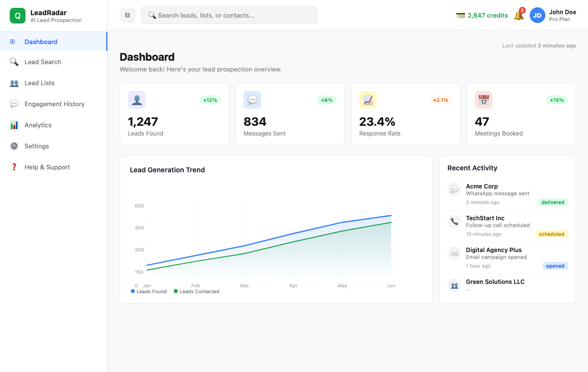The width and height of the screenshot is (588, 372).
Task: Toggle Leads Found legend entry
Action: click(x=149, y=291)
